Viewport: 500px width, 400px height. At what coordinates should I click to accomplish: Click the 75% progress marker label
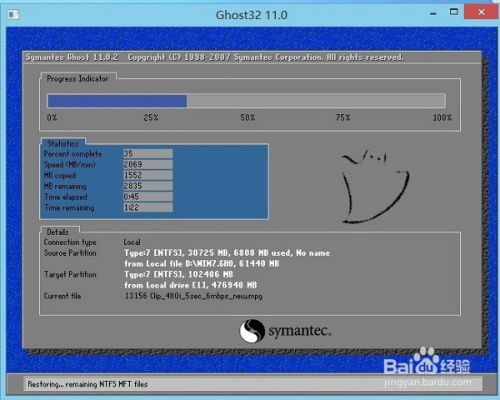(343, 118)
